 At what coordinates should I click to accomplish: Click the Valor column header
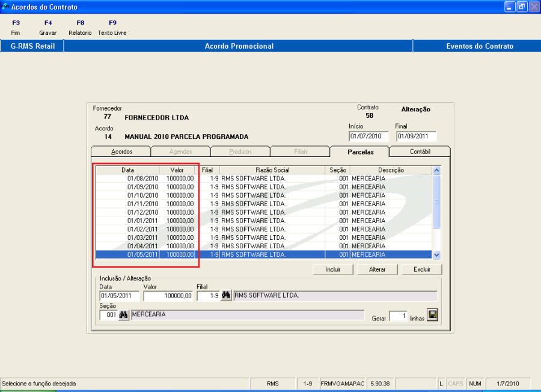click(x=177, y=170)
